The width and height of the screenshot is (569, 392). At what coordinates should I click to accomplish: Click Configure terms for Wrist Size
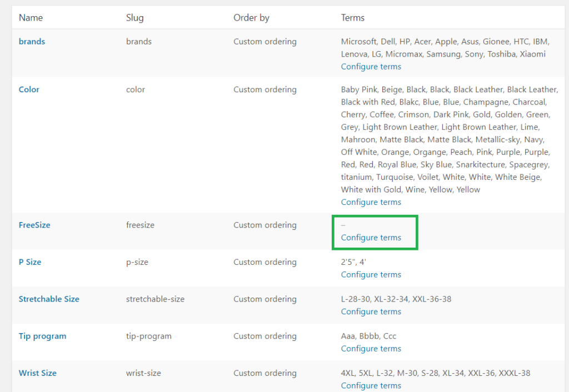pos(371,386)
